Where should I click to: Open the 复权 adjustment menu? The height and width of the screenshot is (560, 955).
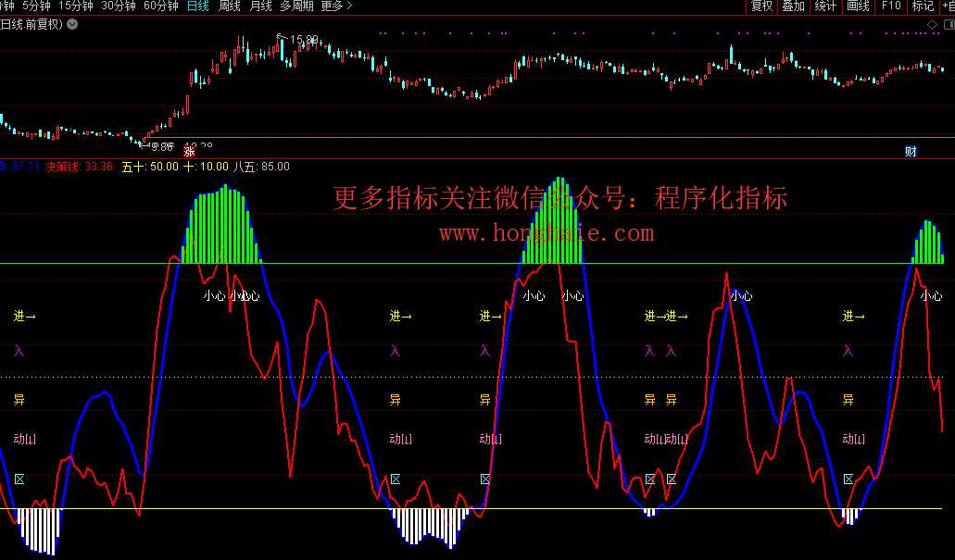[x=761, y=6]
